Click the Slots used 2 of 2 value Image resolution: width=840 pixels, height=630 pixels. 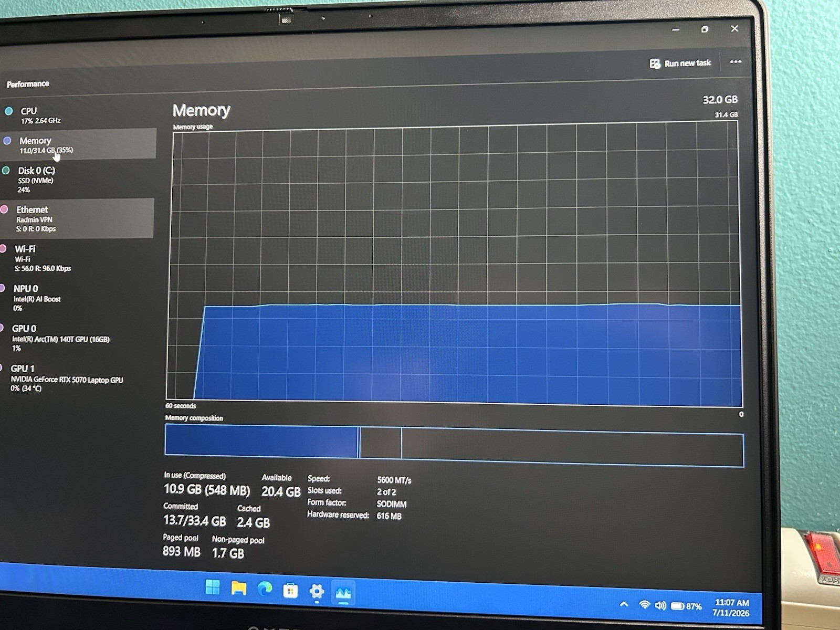386,492
